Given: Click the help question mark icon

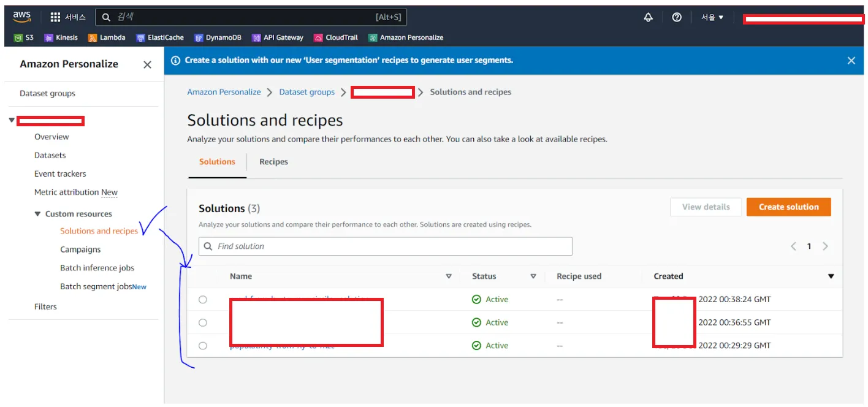Looking at the screenshot, I should [677, 17].
